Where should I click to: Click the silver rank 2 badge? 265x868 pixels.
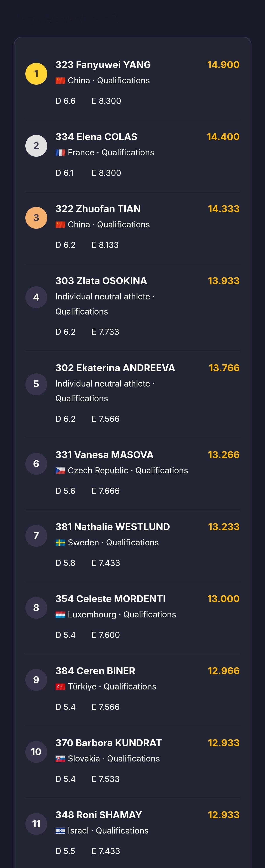click(36, 146)
